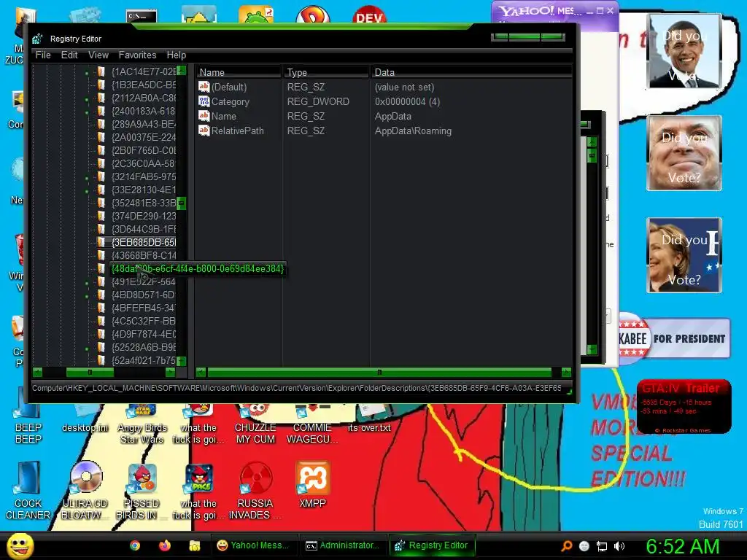Open the File menu
This screenshot has height=560, width=747.
click(43, 55)
